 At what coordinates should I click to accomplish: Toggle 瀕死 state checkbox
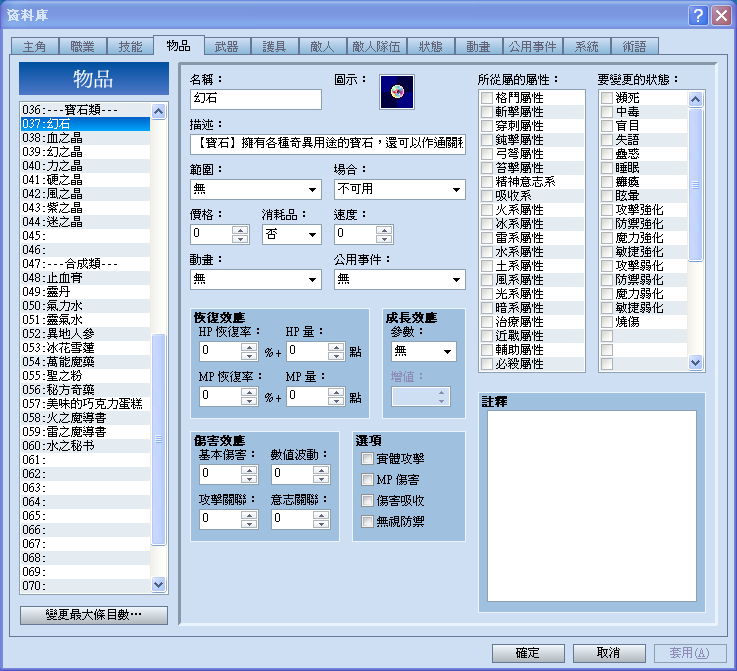point(607,98)
